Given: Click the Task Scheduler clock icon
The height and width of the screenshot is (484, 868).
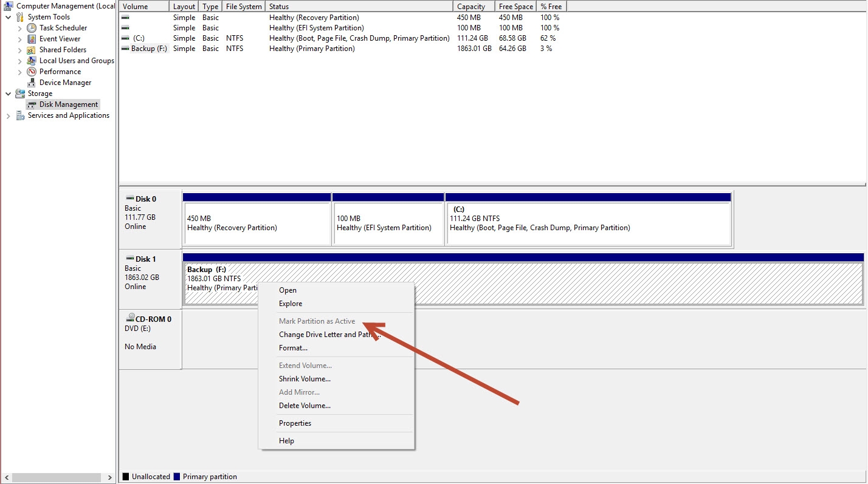Looking at the screenshot, I should tap(32, 28).
